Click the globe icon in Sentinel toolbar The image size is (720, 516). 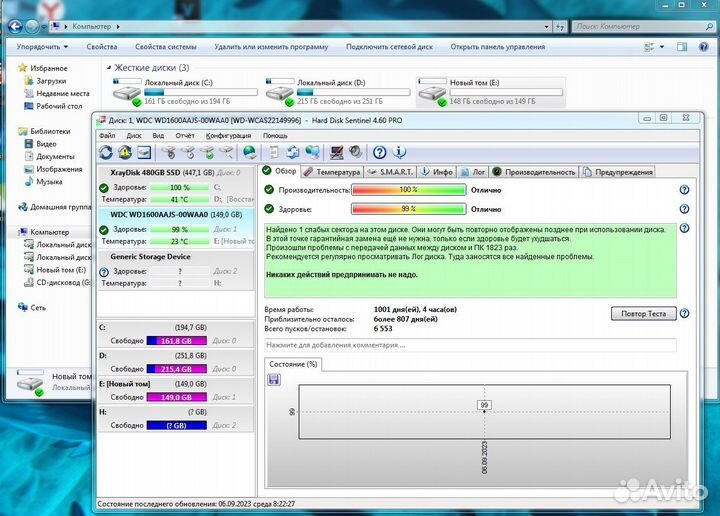249,152
